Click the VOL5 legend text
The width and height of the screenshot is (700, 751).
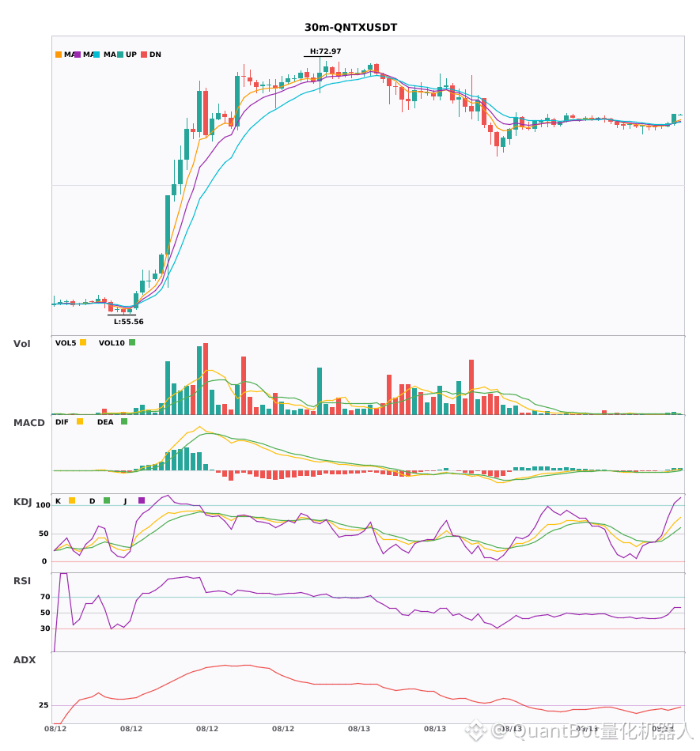tap(66, 343)
